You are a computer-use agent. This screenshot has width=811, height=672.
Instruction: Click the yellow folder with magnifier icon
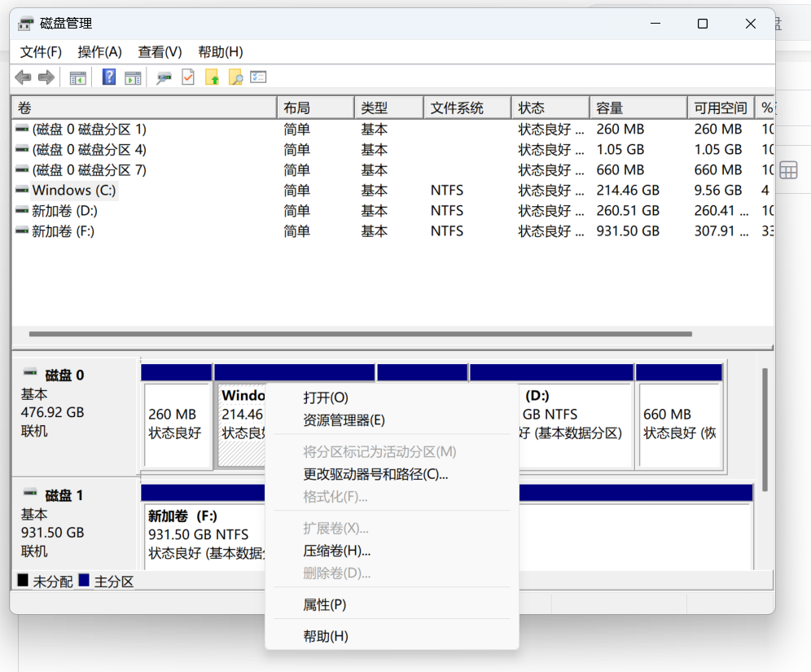click(x=235, y=77)
